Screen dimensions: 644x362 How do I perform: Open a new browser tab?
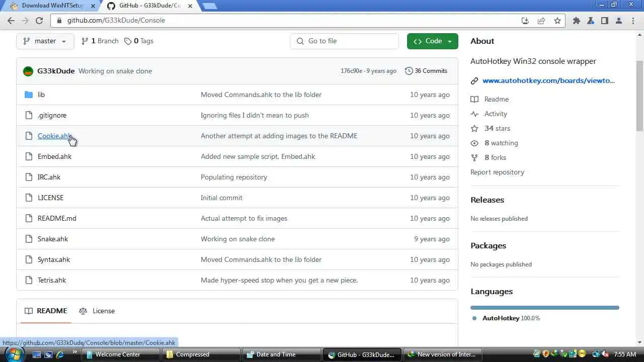point(209,6)
